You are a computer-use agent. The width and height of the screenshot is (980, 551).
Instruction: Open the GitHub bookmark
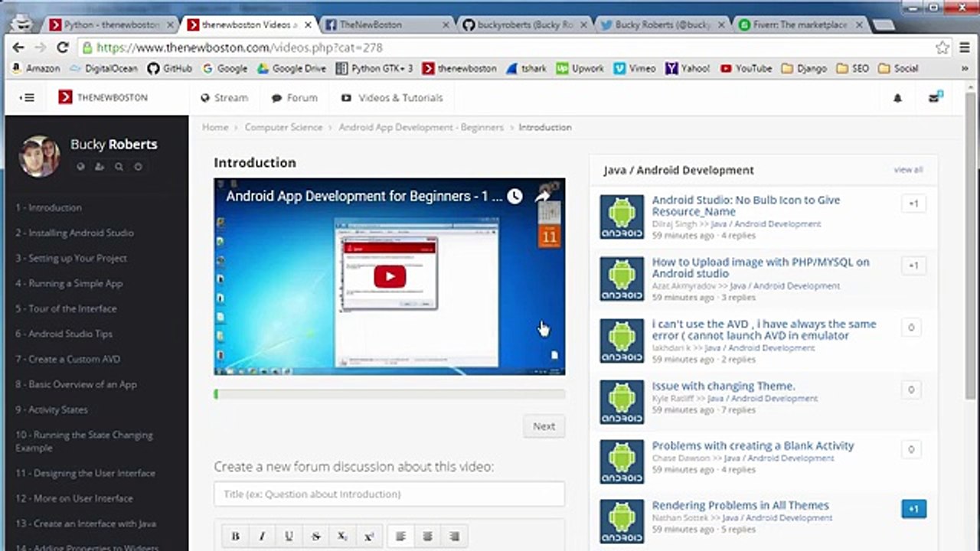pos(169,68)
